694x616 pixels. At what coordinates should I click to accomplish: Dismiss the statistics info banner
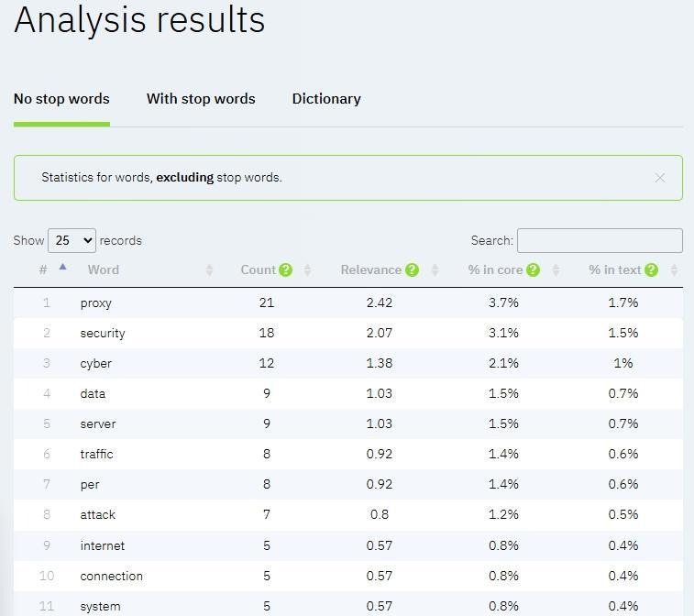click(659, 178)
